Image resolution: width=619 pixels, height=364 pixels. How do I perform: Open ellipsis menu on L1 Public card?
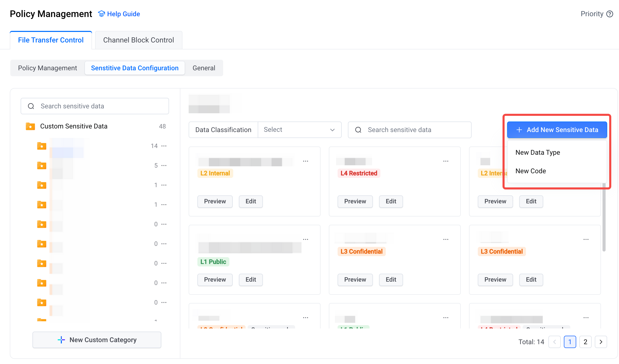[x=306, y=239]
